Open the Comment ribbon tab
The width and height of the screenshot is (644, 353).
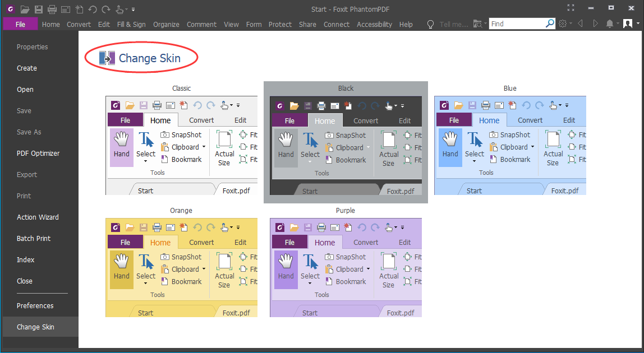pyautogui.click(x=201, y=24)
